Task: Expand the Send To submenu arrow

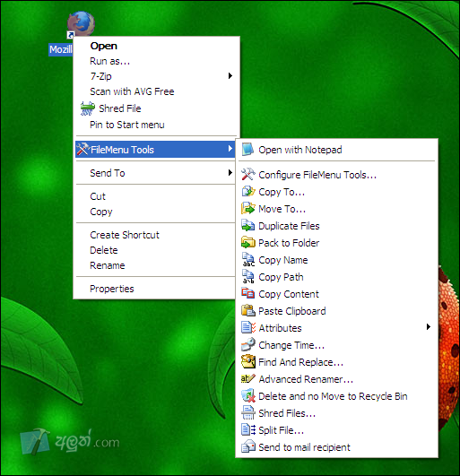Action: click(x=230, y=173)
